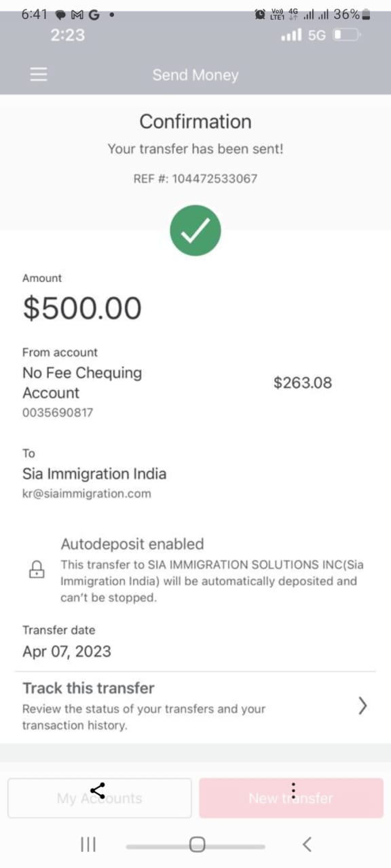Tap the Android recent apps icon

pos(88,844)
